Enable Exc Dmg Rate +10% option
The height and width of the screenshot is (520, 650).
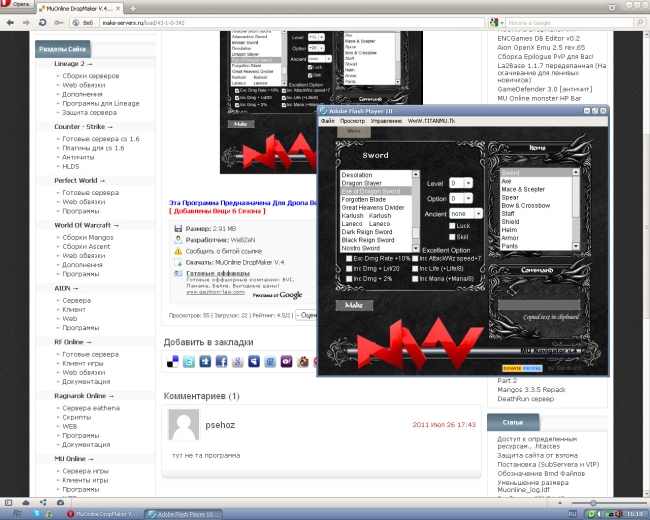[x=349, y=258]
